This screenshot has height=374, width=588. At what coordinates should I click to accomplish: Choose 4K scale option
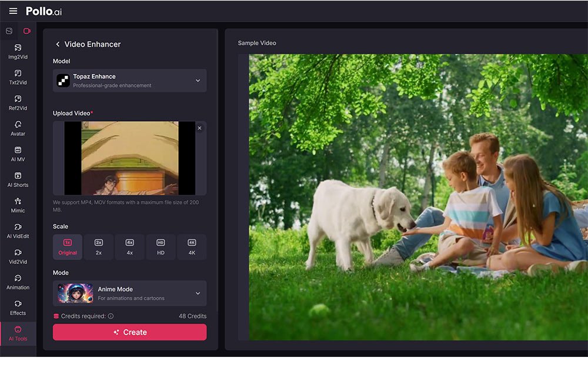point(192,247)
